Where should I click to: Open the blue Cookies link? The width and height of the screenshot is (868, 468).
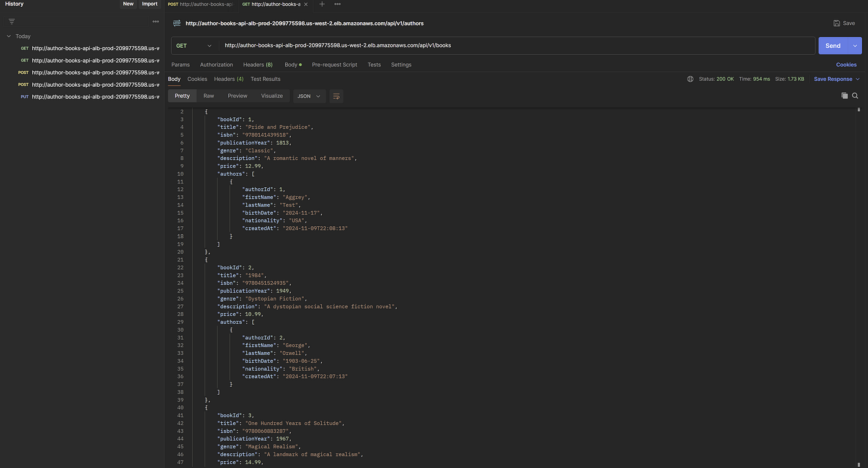[846, 64]
